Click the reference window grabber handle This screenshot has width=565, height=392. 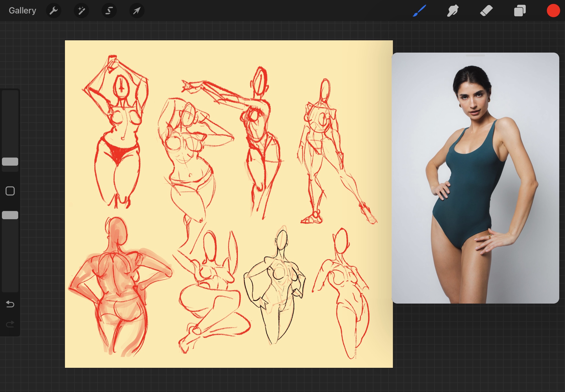coord(475,56)
